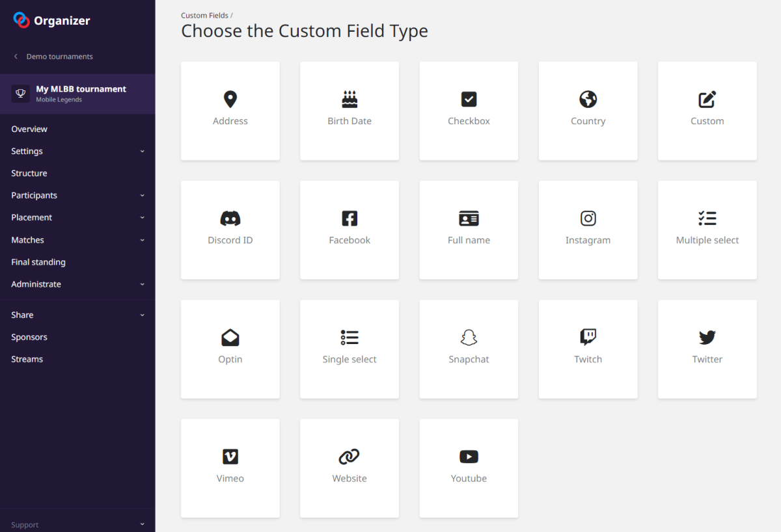Expand the Participants menu chevron

click(142, 196)
